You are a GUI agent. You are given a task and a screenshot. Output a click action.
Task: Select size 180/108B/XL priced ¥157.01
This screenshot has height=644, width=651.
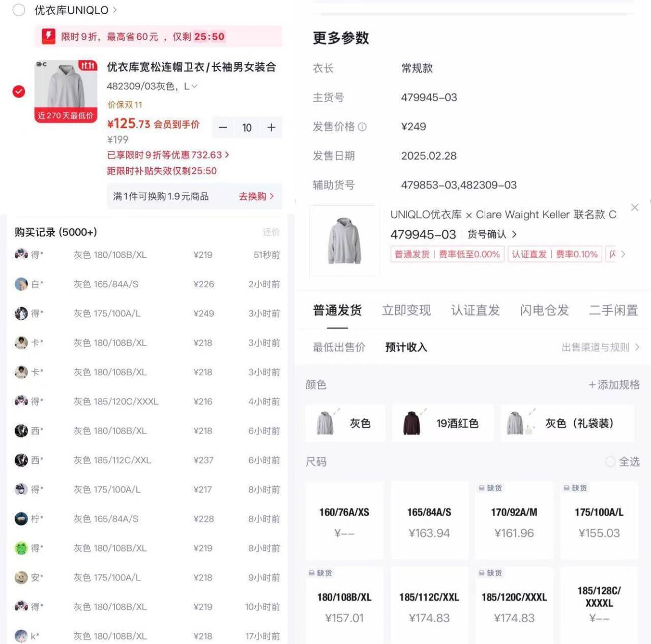(344, 605)
